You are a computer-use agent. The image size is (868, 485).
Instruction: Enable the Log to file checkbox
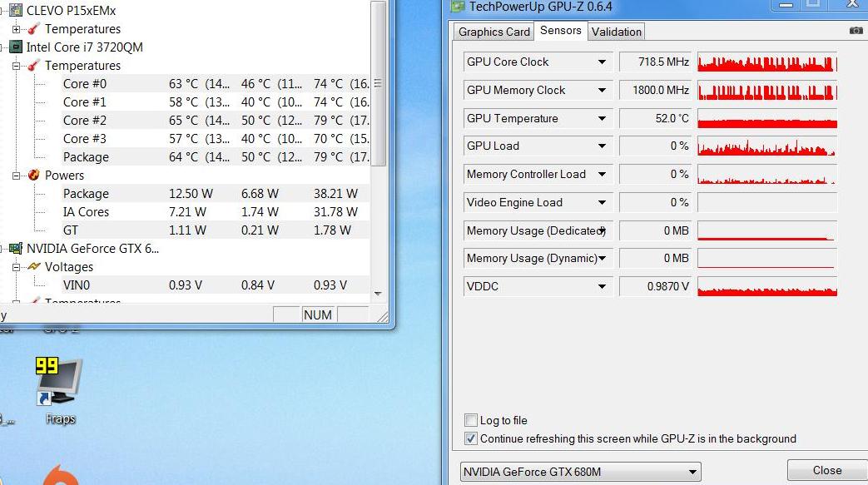pos(470,420)
